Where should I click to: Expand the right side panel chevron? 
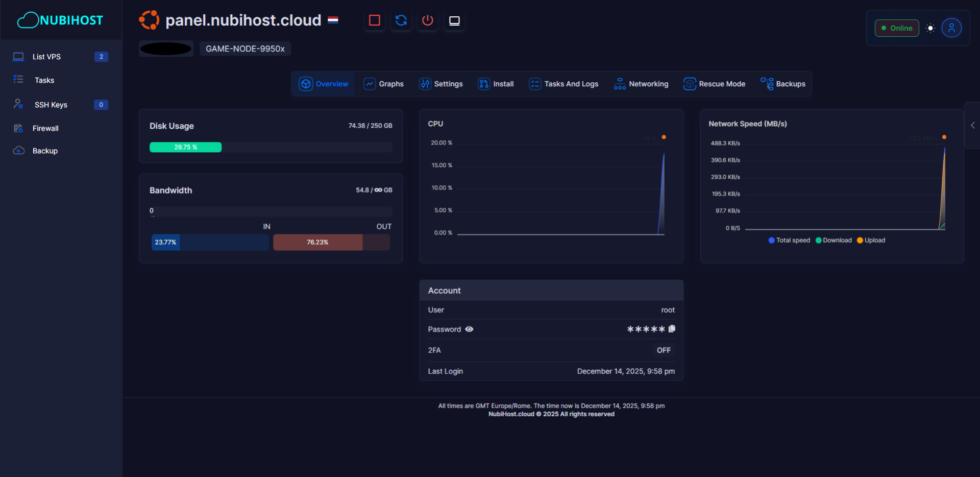pyautogui.click(x=972, y=125)
